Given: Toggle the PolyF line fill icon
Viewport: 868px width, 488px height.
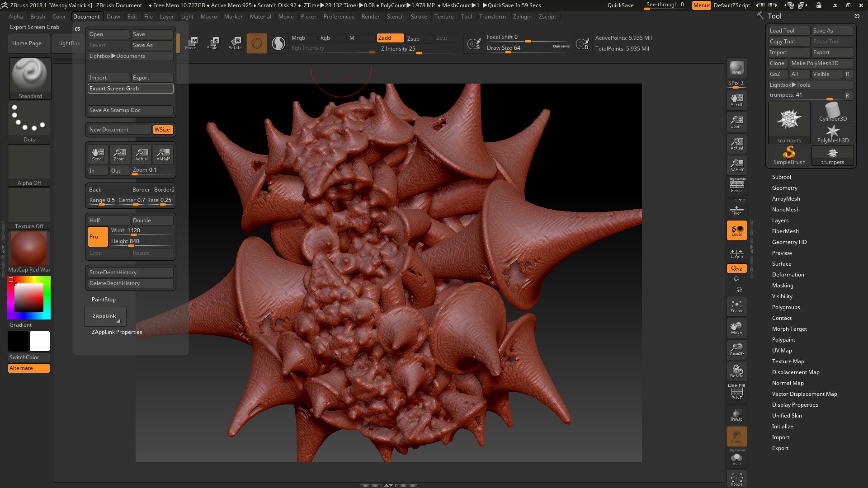Looking at the screenshot, I should [x=736, y=392].
